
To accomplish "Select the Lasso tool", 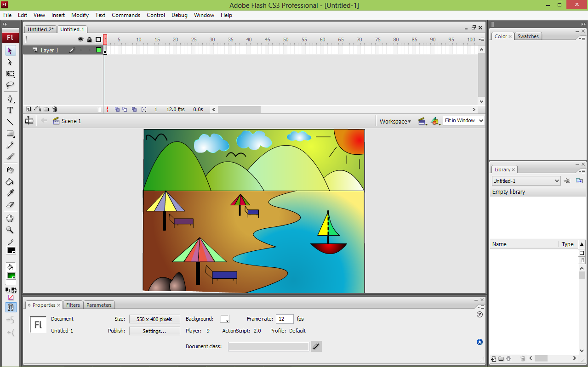I will pyautogui.click(x=10, y=85).
